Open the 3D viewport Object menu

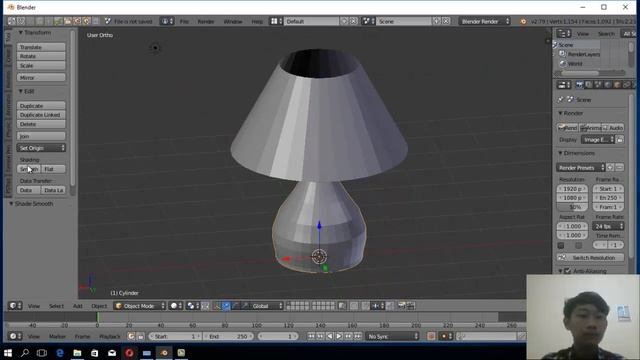pyautogui.click(x=99, y=306)
